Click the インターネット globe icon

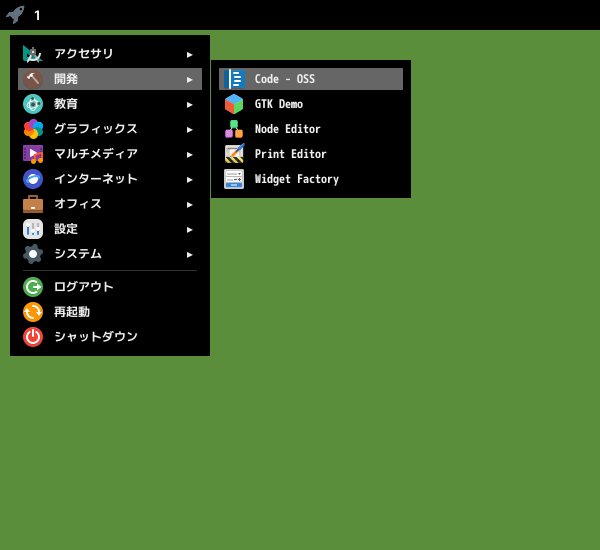33,179
